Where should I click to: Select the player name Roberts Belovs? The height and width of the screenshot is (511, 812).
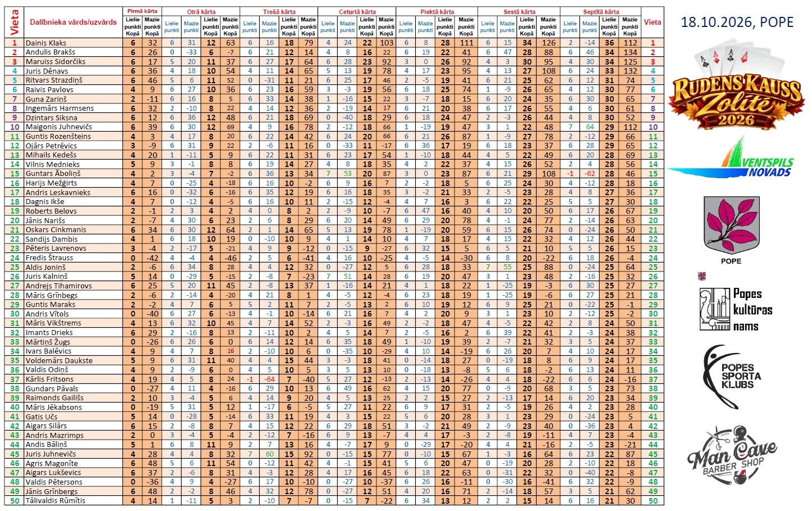point(51,211)
